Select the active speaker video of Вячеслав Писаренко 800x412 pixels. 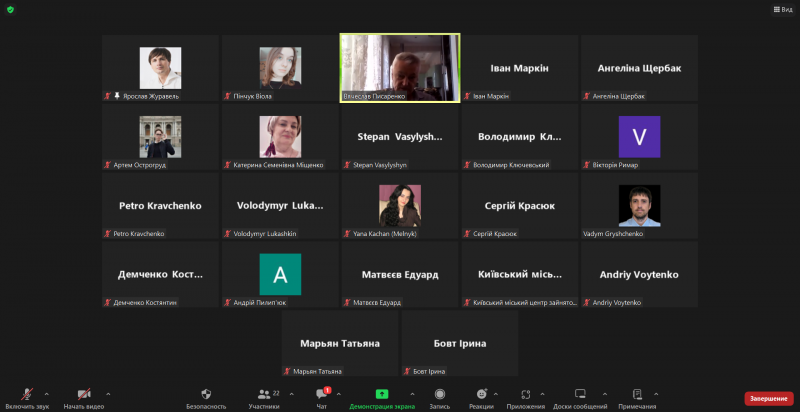point(400,68)
